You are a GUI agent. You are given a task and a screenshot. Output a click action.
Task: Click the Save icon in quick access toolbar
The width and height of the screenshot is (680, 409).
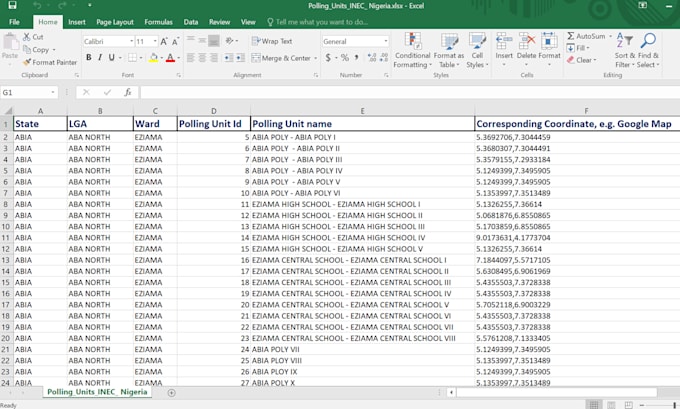click(x=14, y=6)
